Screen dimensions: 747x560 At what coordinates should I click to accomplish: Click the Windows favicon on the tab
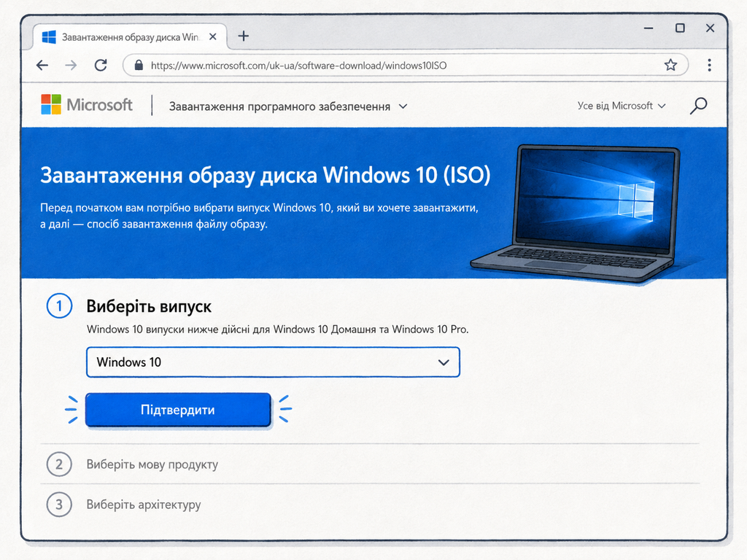[x=49, y=36]
